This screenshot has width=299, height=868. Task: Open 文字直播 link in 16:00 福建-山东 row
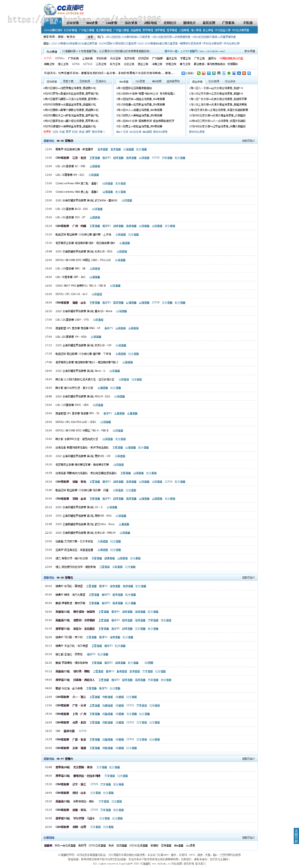coord(167,302)
